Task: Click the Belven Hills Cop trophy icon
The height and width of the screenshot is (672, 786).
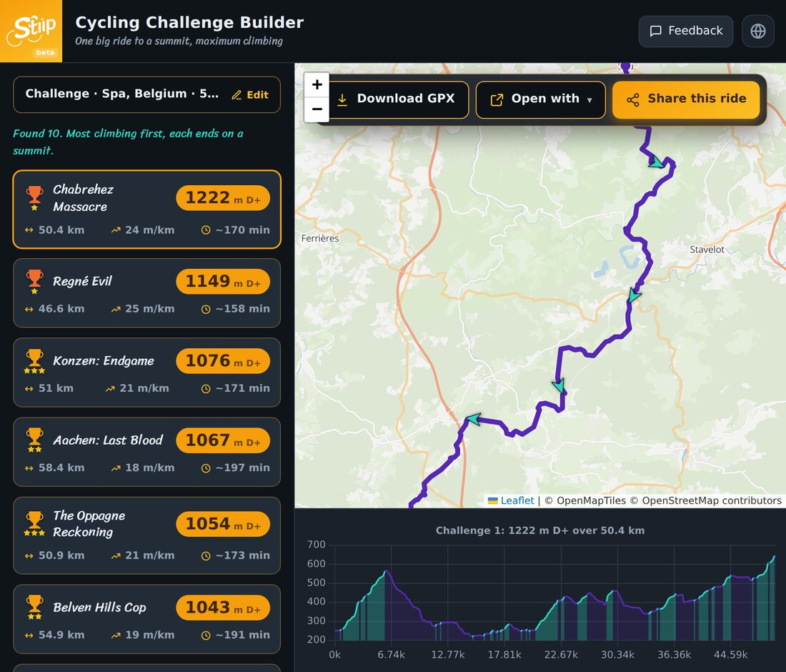Action: (34, 608)
